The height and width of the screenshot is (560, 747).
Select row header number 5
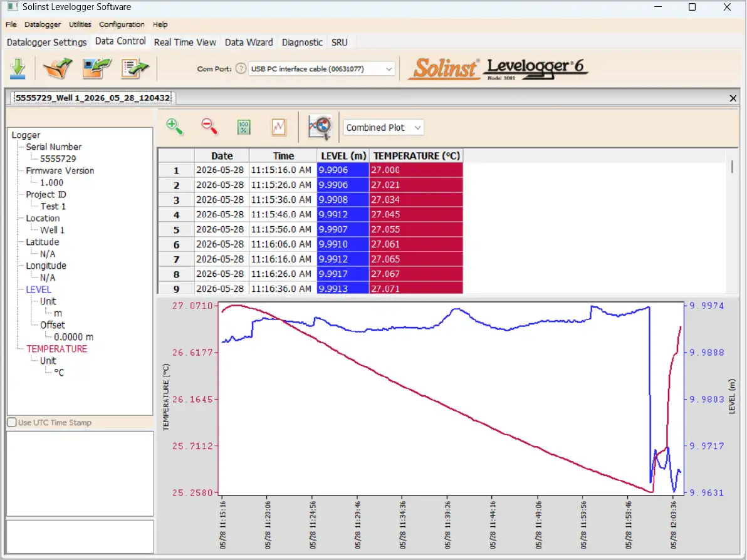click(x=176, y=229)
